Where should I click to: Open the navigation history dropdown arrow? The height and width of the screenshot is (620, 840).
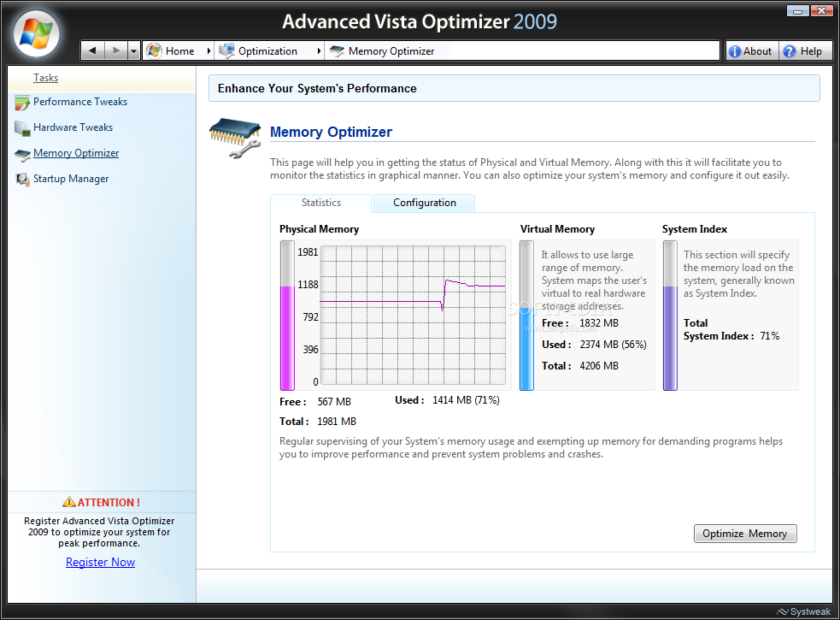(133, 51)
